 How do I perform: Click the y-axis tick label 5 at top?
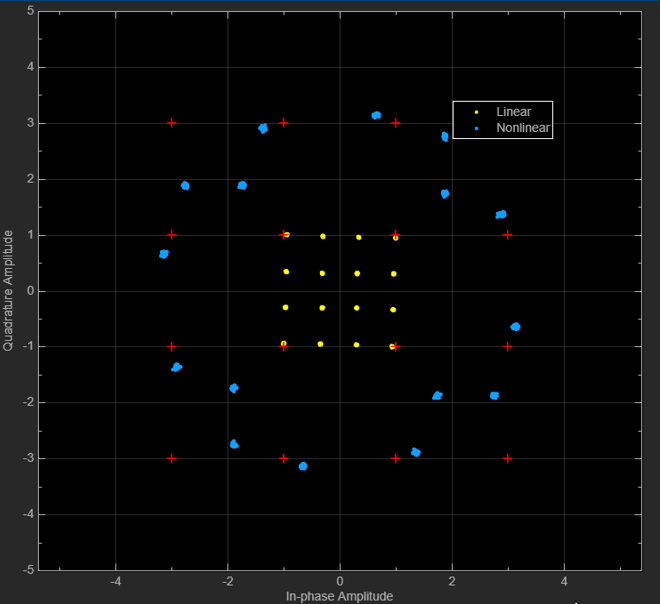(x=31, y=11)
